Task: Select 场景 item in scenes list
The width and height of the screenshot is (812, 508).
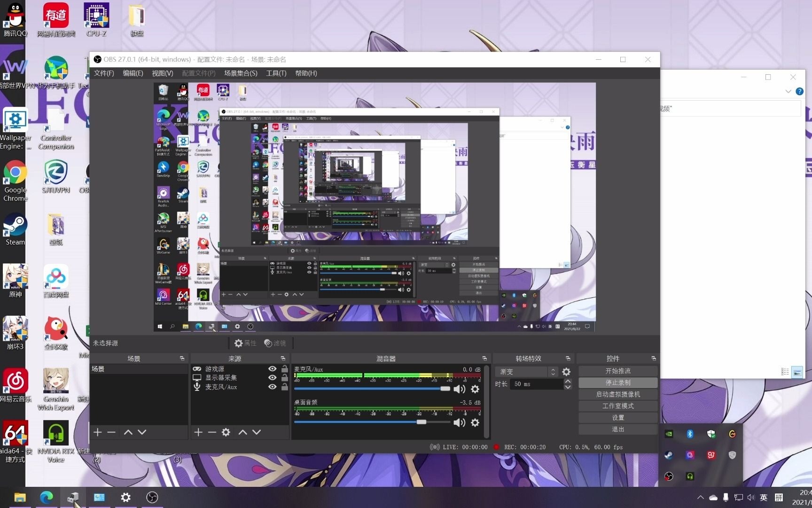Action: click(x=139, y=369)
